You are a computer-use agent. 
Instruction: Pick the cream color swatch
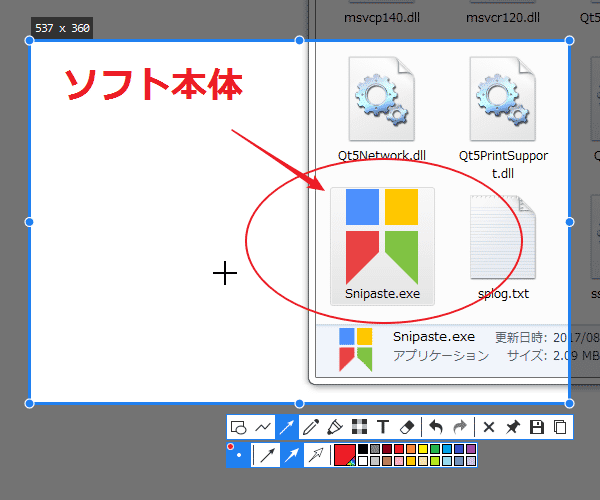coord(423,461)
